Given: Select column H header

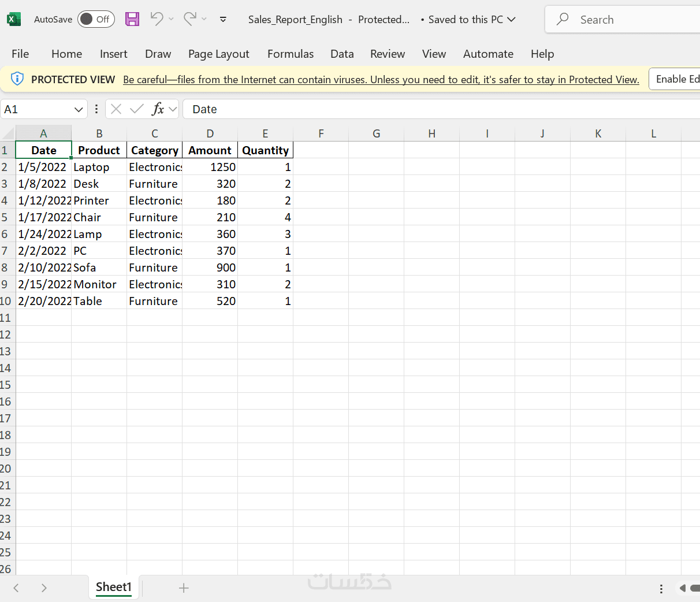Looking at the screenshot, I should (431, 133).
